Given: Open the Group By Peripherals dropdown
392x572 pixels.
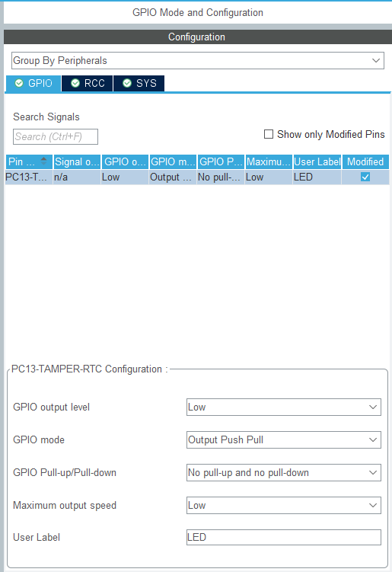Looking at the screenshot, I should coord(198,61).
